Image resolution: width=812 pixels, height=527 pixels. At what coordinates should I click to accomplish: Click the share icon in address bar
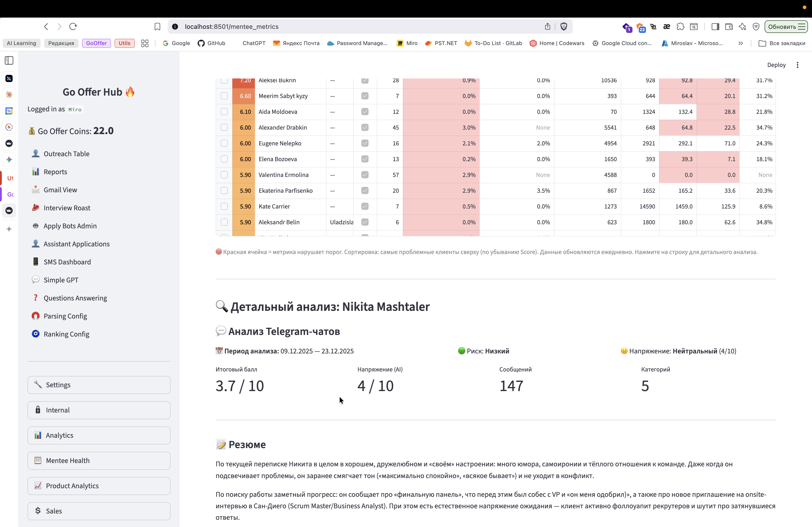548,27
